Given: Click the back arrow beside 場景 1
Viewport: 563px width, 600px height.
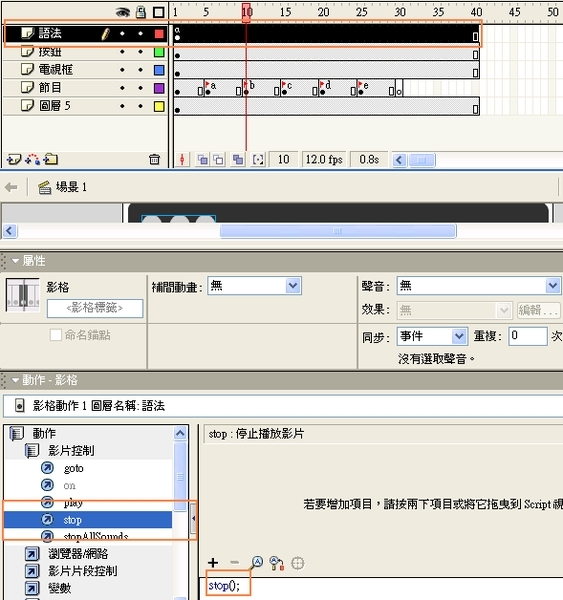Looking at the screenshot, I should click(11, 188).
